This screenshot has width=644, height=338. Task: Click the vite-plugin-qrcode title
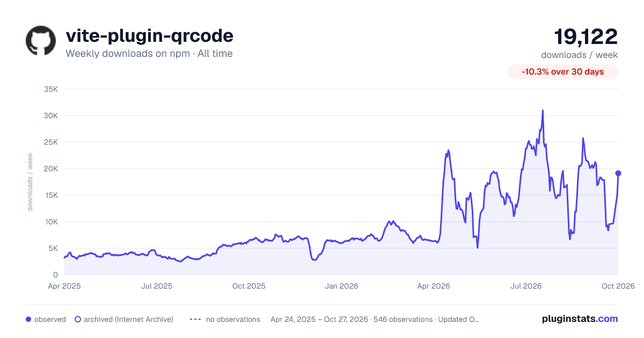coord(149,35)
